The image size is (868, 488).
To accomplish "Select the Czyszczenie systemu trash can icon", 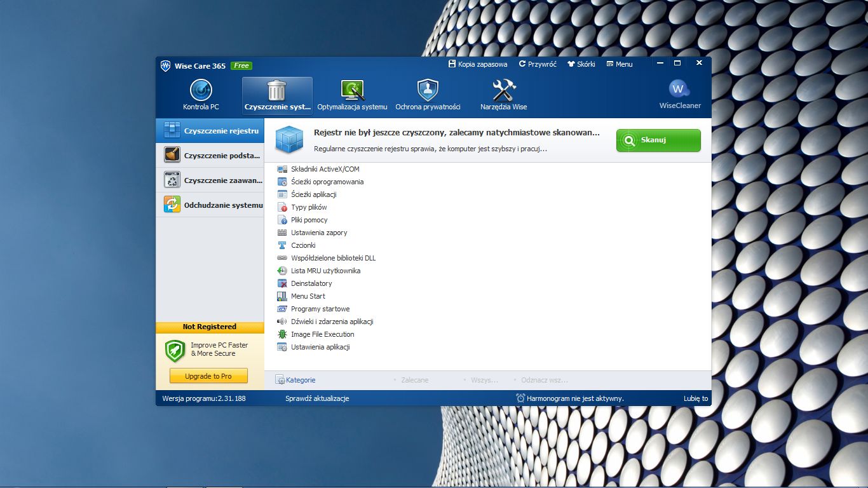I will [276, 90].
